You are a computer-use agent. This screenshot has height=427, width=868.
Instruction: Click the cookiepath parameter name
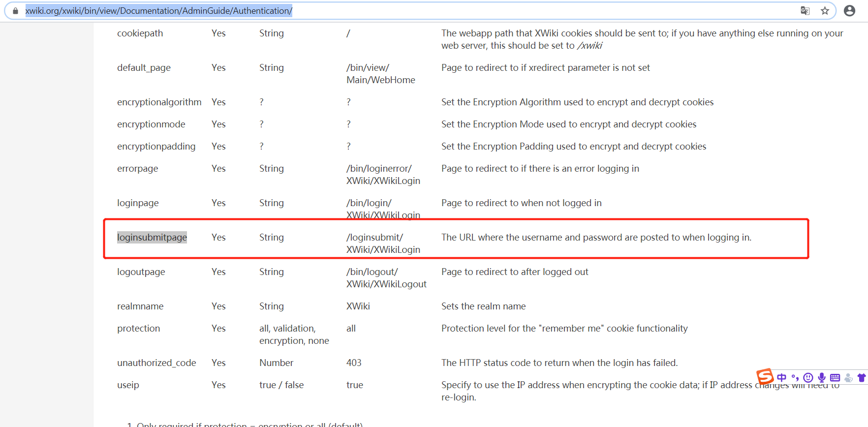[140, 33]
